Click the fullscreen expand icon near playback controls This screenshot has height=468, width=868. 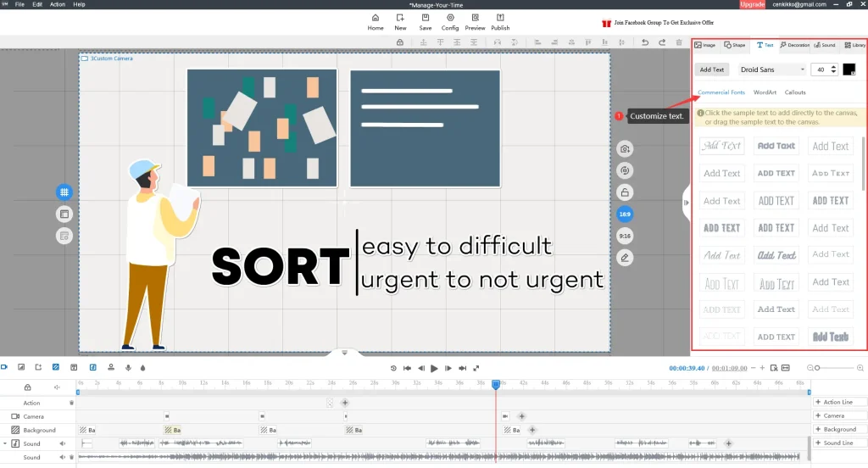click(476, 368)
